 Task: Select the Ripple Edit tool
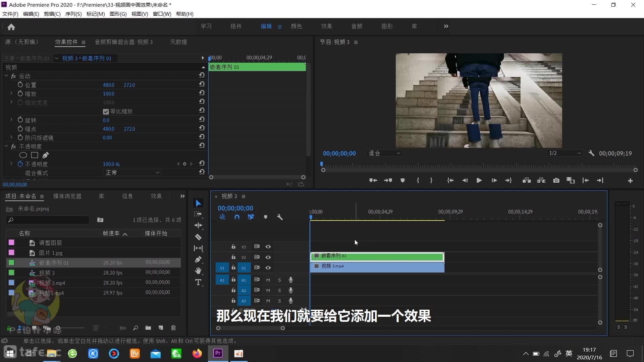coord(198,225)
